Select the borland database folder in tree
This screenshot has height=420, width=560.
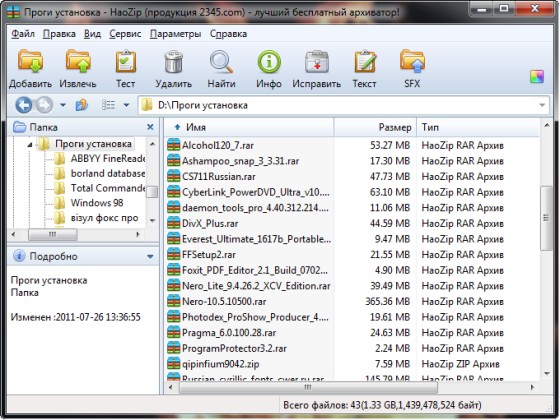pyautogui.click(x=100, y=173)
